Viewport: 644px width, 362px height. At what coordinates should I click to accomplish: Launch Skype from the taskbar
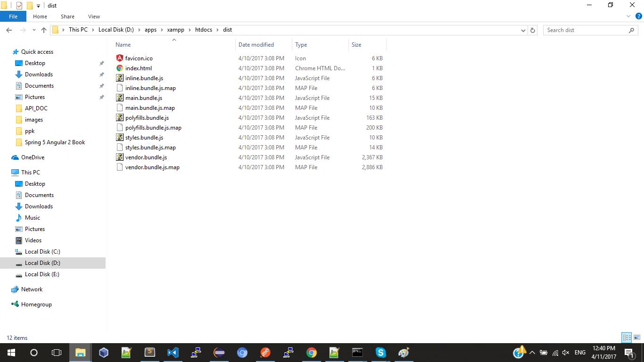[x=380, y=353]
